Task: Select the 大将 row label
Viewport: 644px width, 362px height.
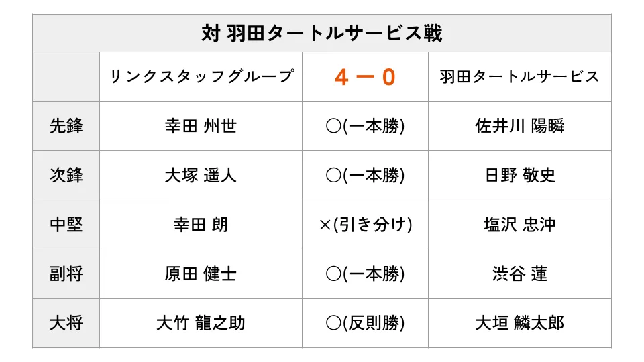Action: coord(66,323)
